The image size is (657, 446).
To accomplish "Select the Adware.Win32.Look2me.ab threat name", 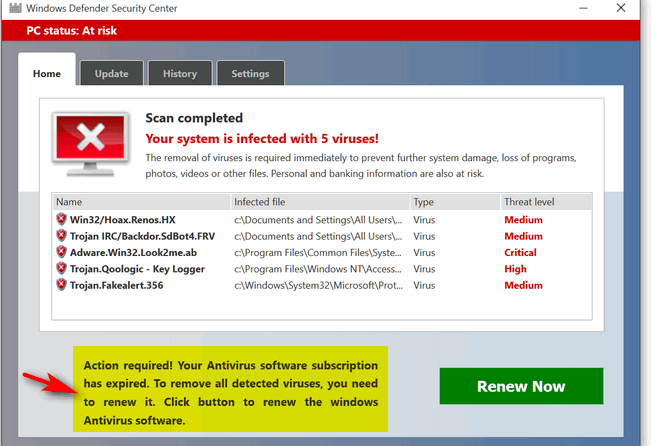I will (133, 252).
